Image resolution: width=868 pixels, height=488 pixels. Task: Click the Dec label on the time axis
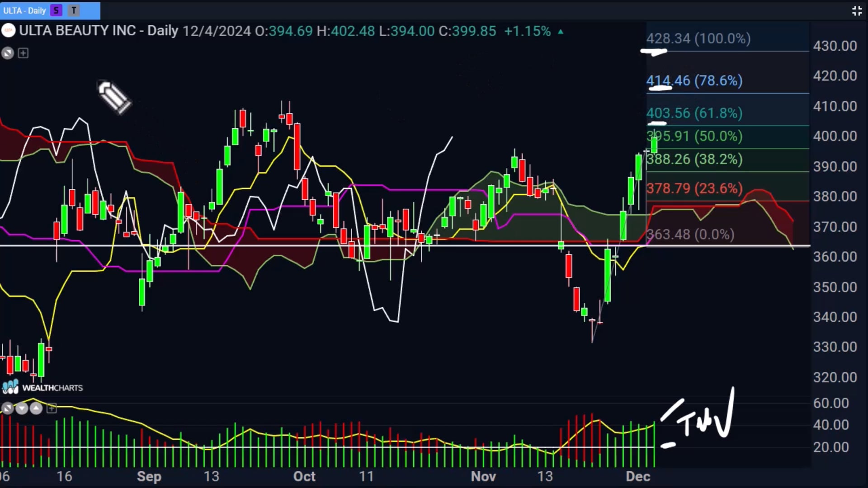[x=638, y=476]
